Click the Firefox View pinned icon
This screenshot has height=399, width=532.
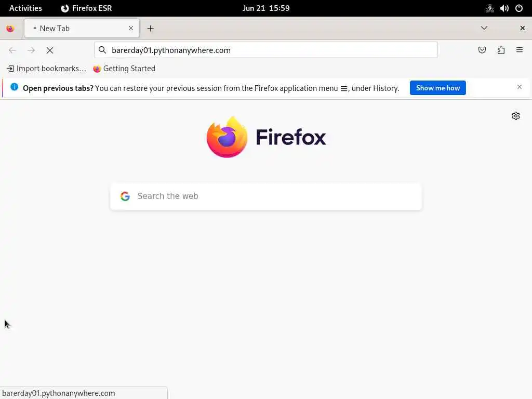[x=10, y=29]
